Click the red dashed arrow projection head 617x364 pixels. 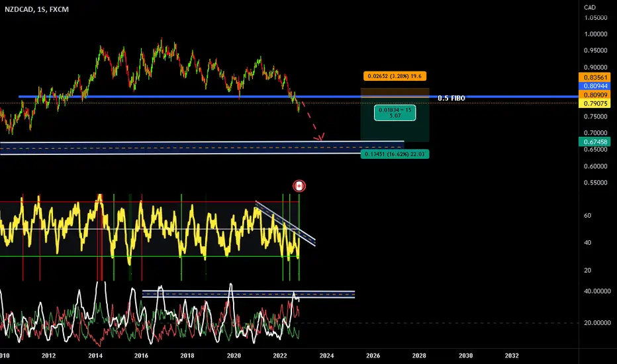pos(319,137)
